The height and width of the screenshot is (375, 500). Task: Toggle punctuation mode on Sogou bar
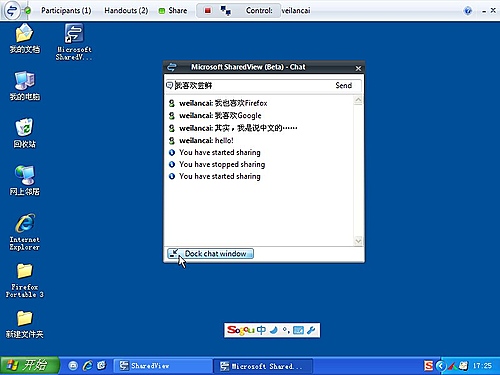tap(286, 330)
